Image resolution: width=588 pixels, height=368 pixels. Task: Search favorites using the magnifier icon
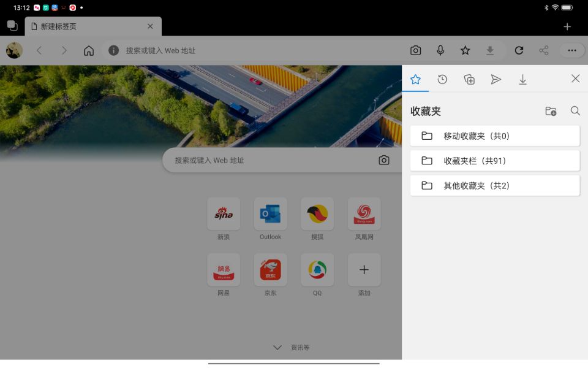tap(575, 111)
